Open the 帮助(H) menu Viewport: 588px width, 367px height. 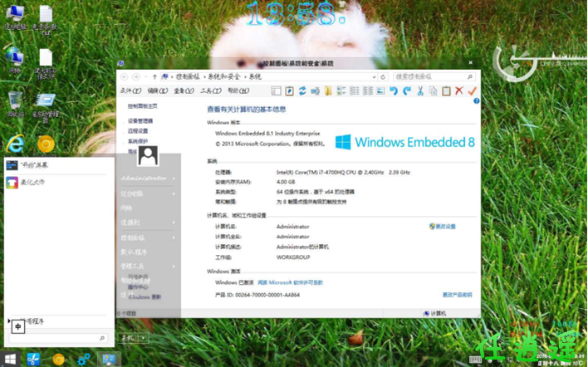tap(238, 91)
